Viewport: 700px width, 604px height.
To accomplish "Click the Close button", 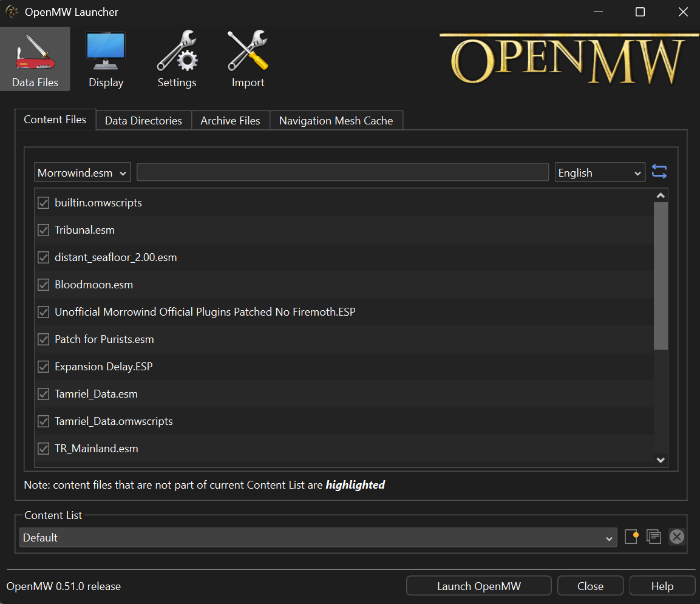I will [591, 586].
